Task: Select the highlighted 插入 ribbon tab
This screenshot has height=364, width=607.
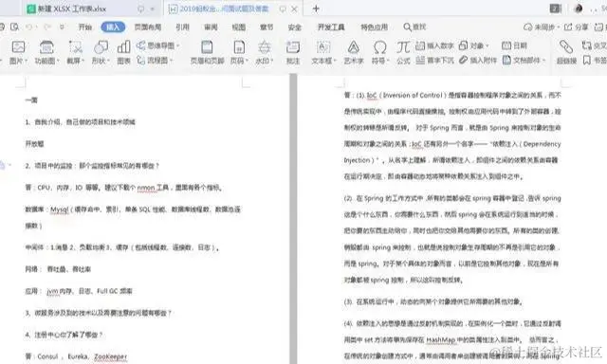Action: point(113,27)
